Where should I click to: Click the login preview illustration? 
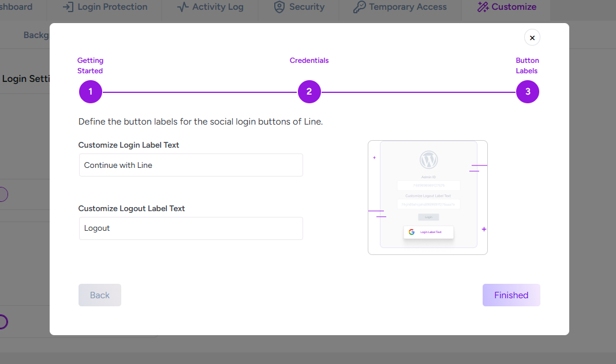(428, 197)
